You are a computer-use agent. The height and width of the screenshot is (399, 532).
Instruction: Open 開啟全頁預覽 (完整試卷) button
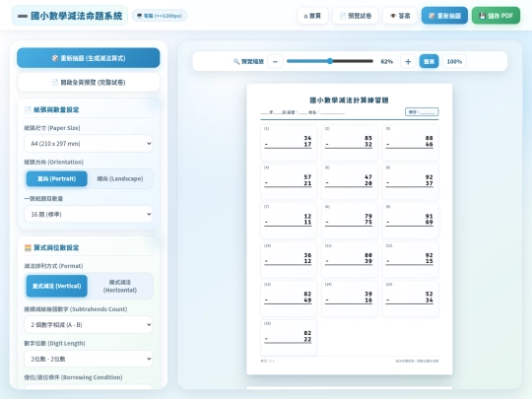point(89,82)
